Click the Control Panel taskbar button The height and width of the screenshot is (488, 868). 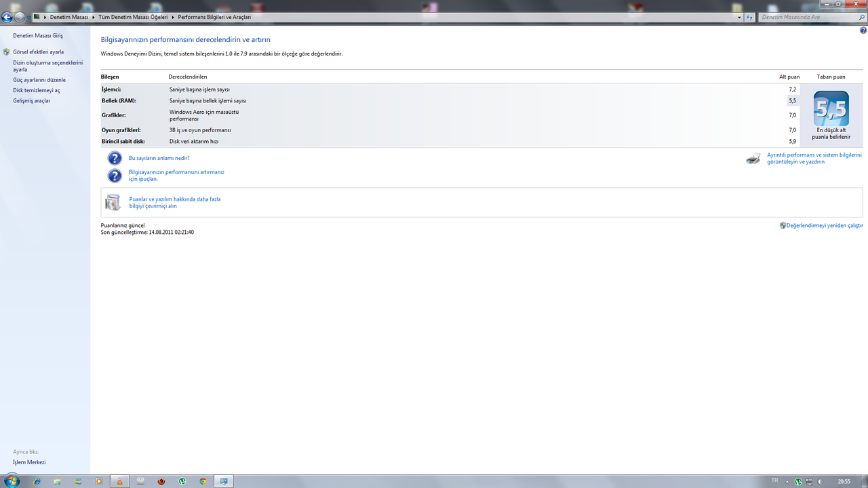[x=224, y=481]
